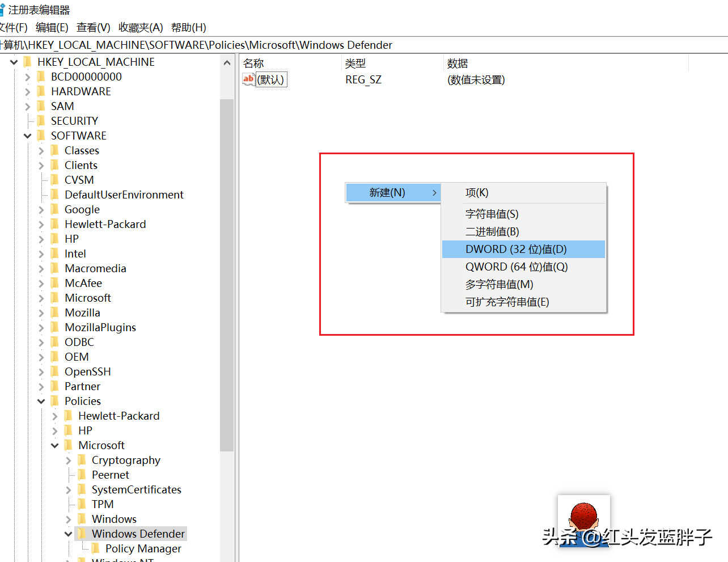
Task: Collapse the HKEY_LOCAL_MACHINE node
Action: 14,62
